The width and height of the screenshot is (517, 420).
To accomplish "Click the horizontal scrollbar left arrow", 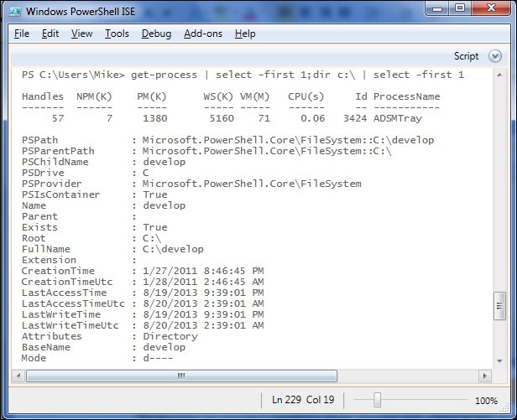I will click(x=18, y=376).
